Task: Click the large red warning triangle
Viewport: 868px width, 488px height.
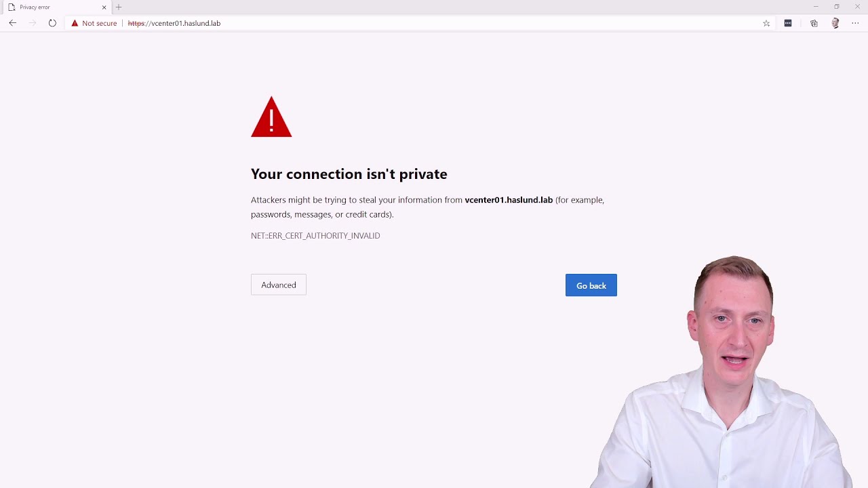Action: pos(271,119)
